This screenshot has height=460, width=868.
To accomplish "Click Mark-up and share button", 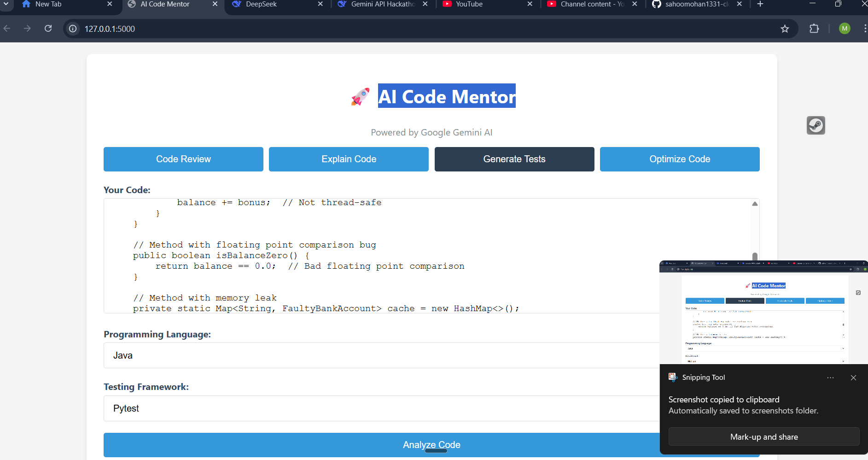I will pos(764,437).
